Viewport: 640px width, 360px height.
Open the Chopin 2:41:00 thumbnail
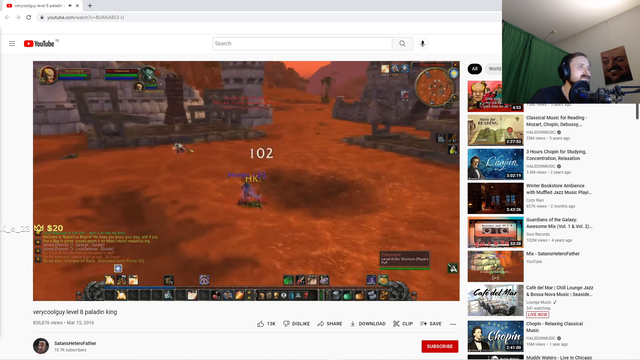[496, 336]
